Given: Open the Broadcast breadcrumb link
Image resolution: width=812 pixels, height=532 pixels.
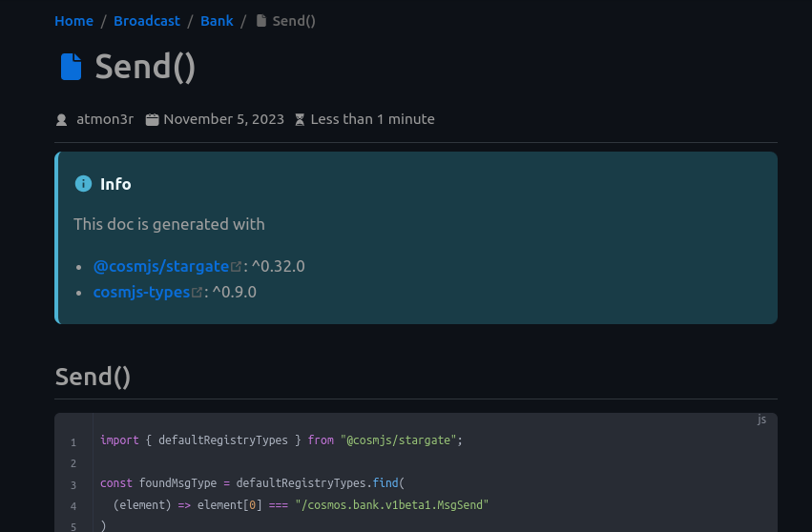Looking at the screenshot, I should tap(147, 21).
